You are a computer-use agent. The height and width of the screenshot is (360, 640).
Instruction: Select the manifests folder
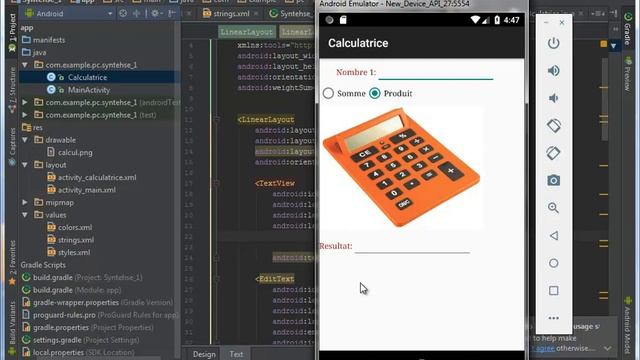[49, 40]
